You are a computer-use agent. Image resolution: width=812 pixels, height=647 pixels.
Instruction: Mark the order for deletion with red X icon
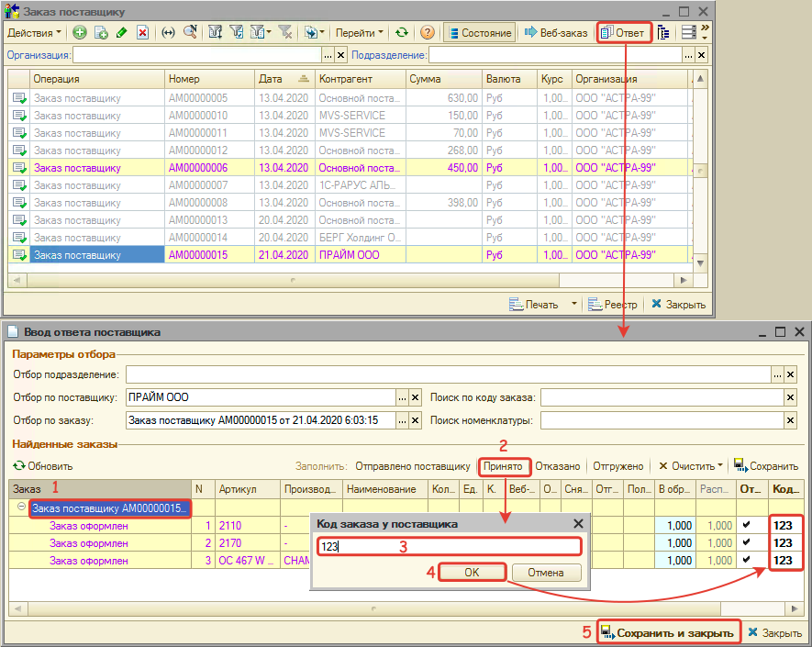[x=142, y=33]
